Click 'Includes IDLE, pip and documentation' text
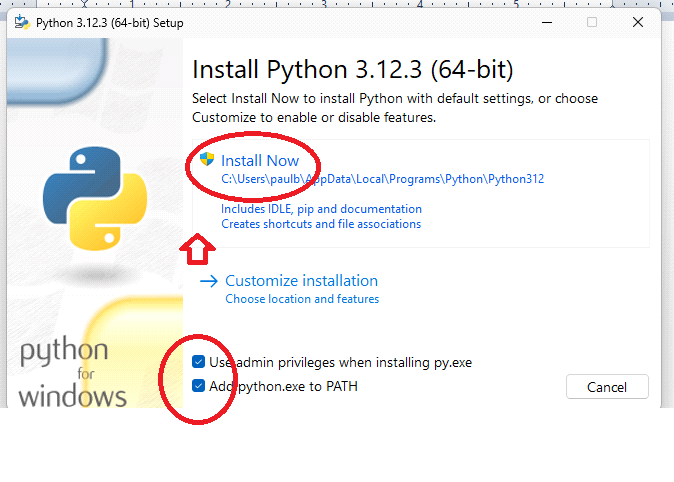This screenshot has width=674, height=482. 321,209
